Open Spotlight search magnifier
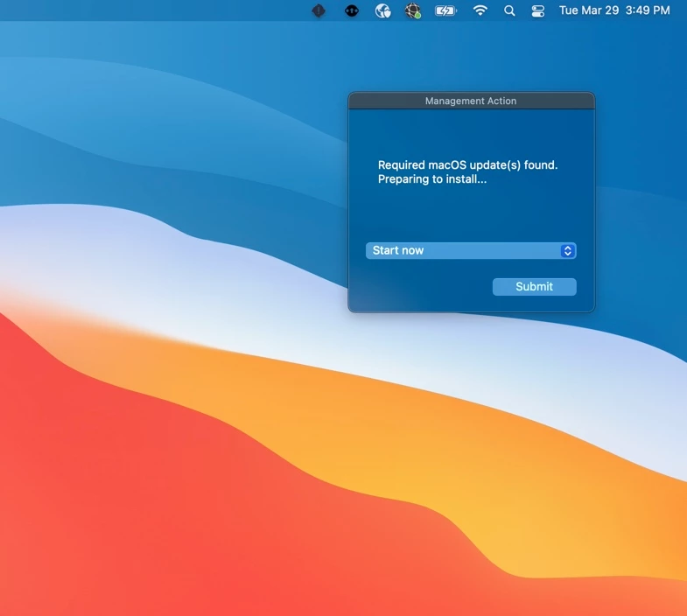Image resolution: width=687 pixels, height=616 pixels. click(509, 10)
